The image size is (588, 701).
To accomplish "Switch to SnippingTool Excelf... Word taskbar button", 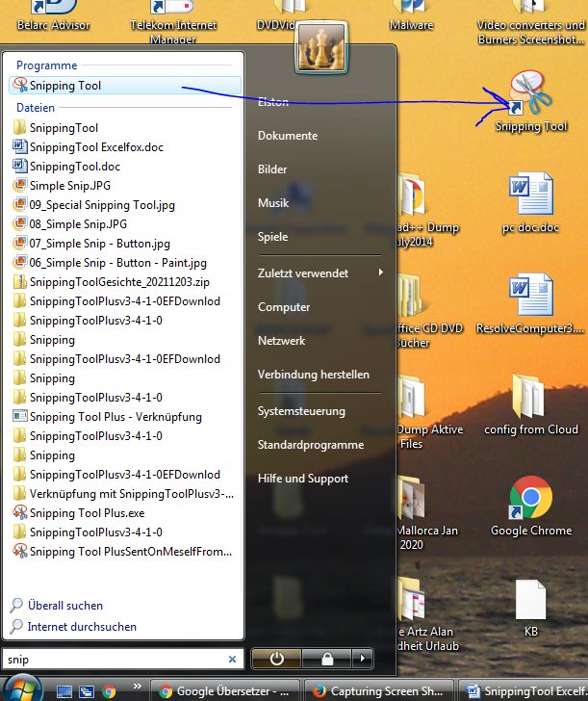I will (524, 690).
